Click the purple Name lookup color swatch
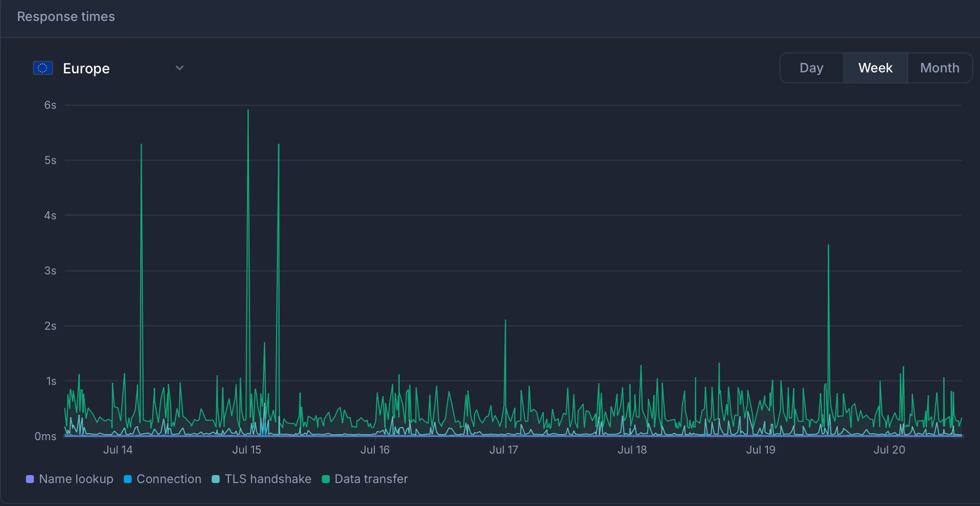This screenshot has width=980, height=506. [x=30, y=479]
